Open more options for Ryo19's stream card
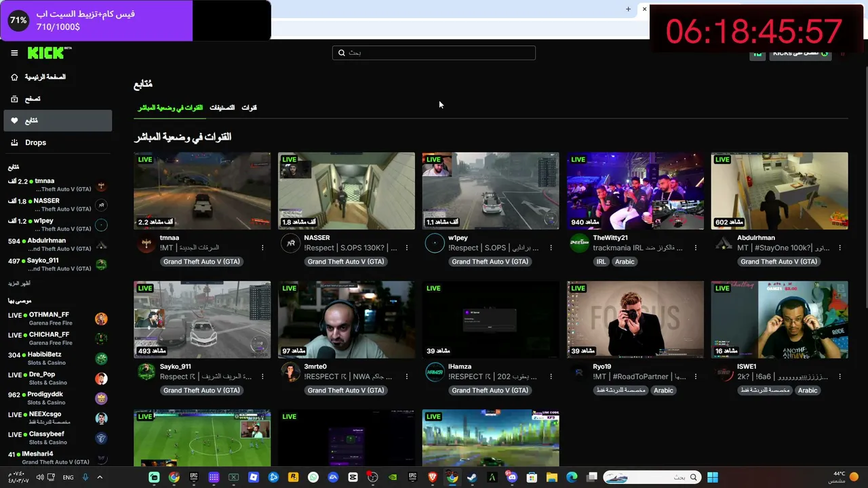 click(696, 377)
